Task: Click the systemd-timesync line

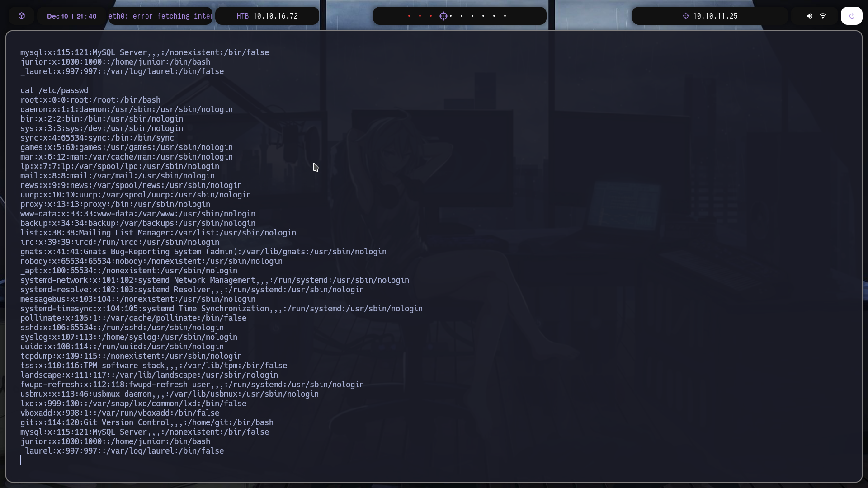Action: (x=222, y=309)
